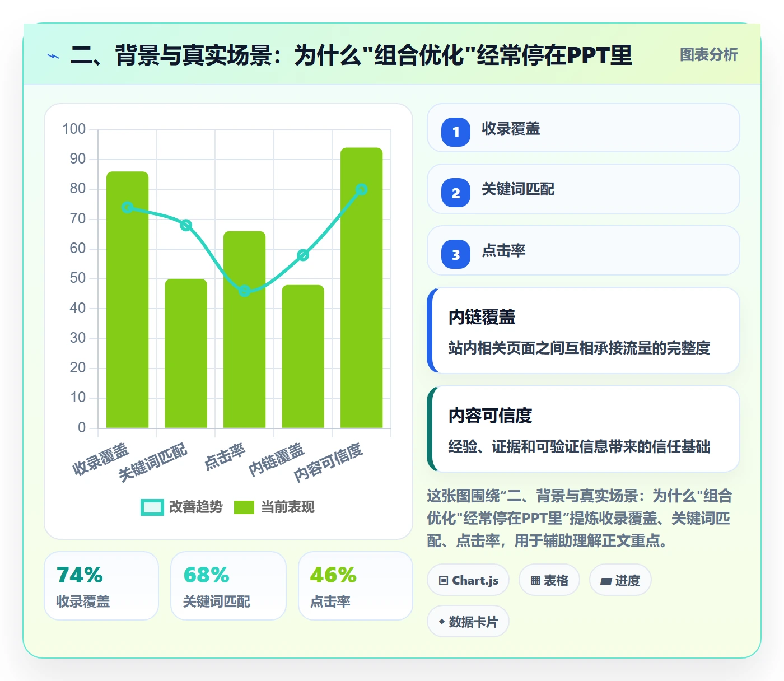This screenshot has height=681, width=784.
Task: Click the diamond icon in the 数据卡片 tag
Action: [442, 622]
